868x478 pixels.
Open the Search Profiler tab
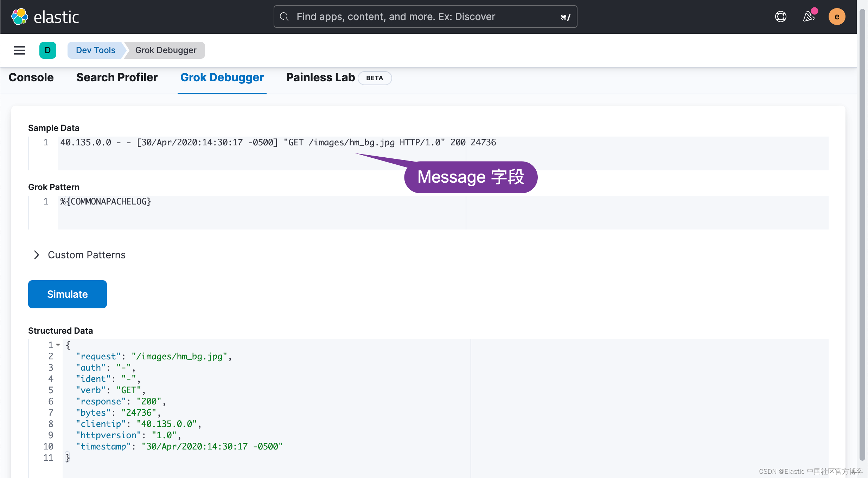point(117,77)
